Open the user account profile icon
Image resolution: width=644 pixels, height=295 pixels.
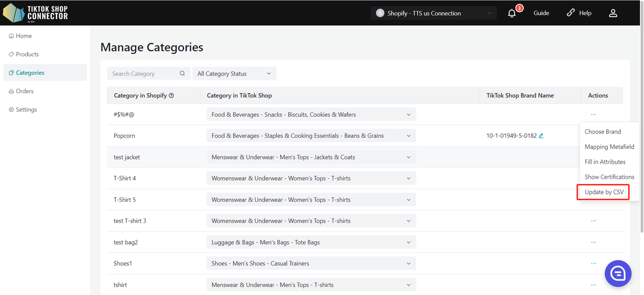[613, 13]
